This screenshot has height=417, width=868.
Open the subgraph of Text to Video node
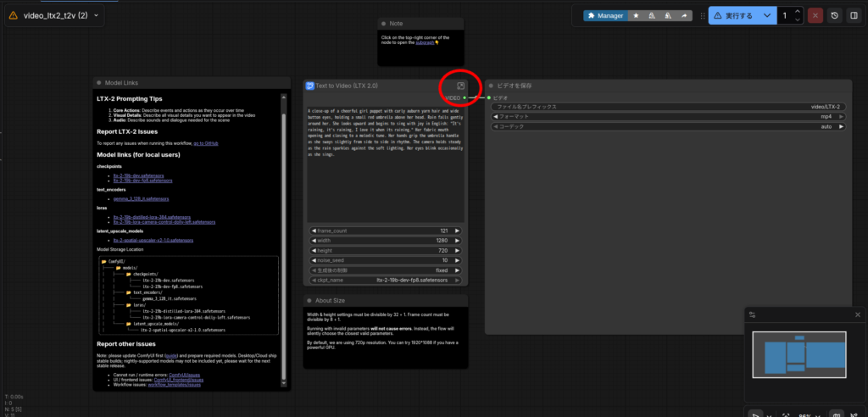(x=460, y=86)
